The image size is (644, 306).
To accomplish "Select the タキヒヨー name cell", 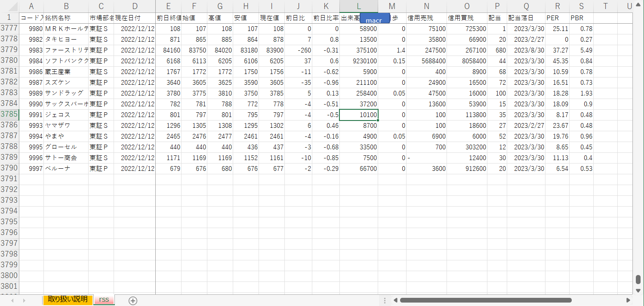I will pyautogui.click(x=66, y=40).
